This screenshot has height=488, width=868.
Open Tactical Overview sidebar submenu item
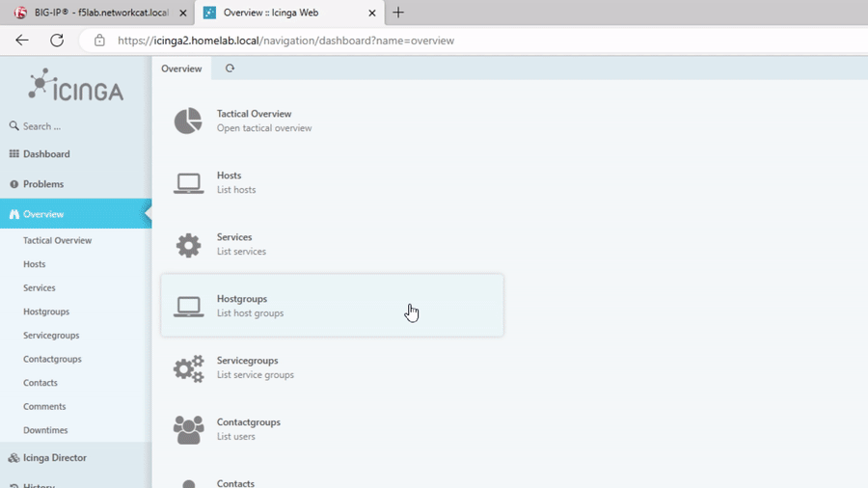tap(57, 240)
